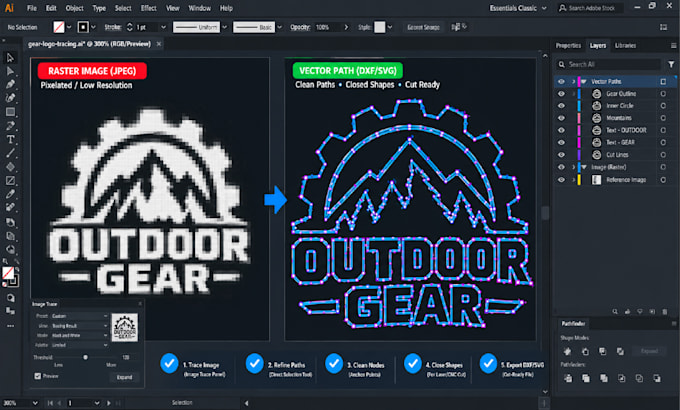Open the Mode dropdown in Image Trace
The image size is (680, 410).
(79, 335)
